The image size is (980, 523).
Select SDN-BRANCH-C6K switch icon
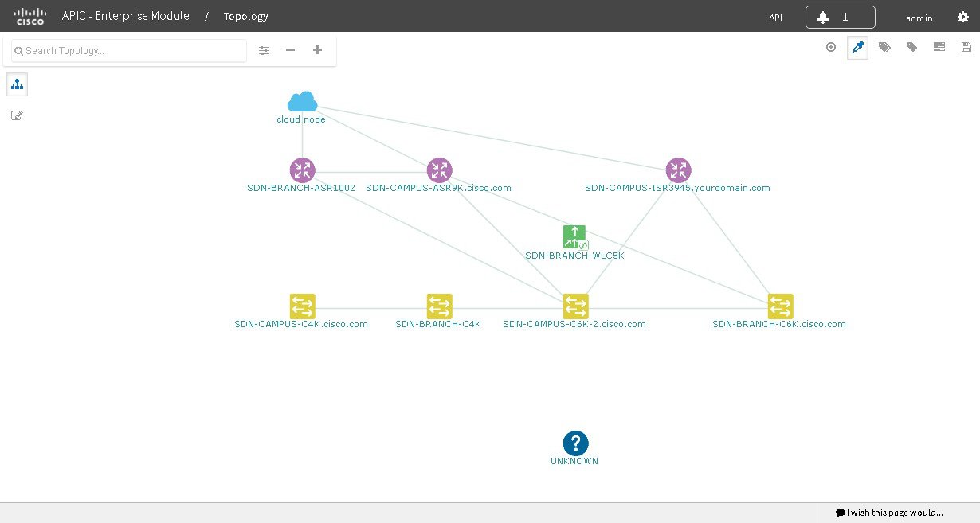pyautogui.click(x=780, y=306)
